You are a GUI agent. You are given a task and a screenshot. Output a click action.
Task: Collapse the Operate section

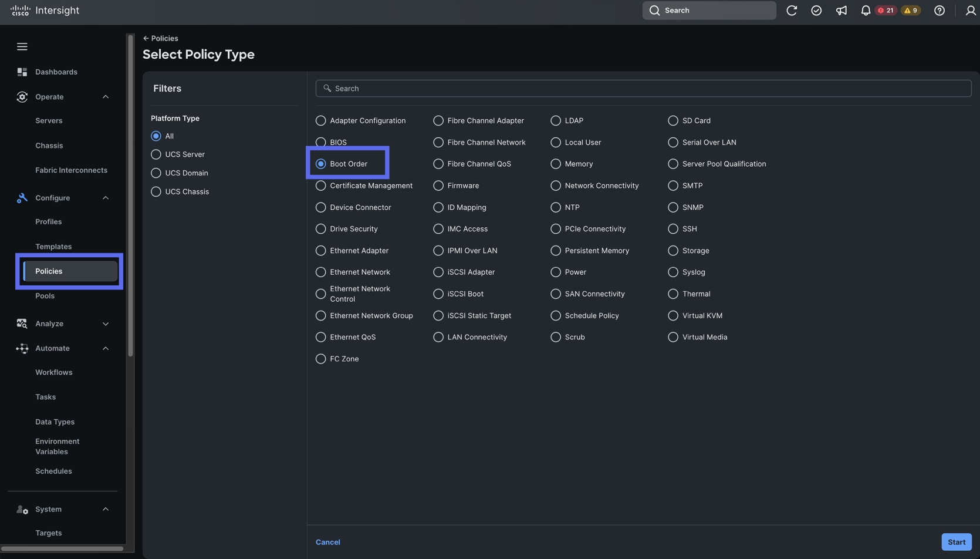pos(106,97)
